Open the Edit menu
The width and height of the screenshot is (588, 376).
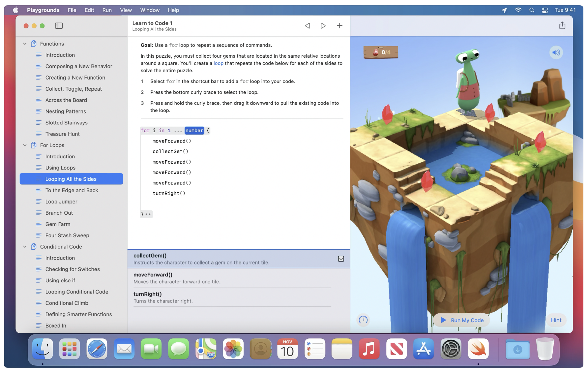(89, 10)
